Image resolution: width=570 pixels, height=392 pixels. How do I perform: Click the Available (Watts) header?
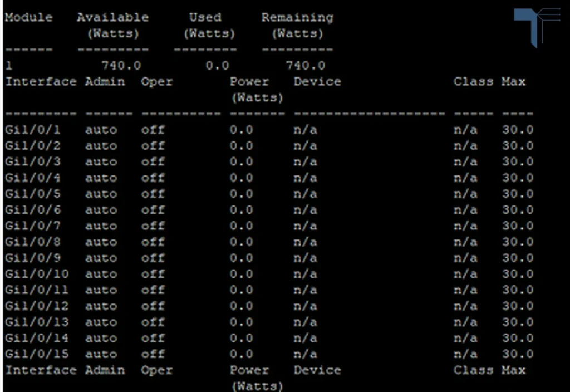coord(113,26)
